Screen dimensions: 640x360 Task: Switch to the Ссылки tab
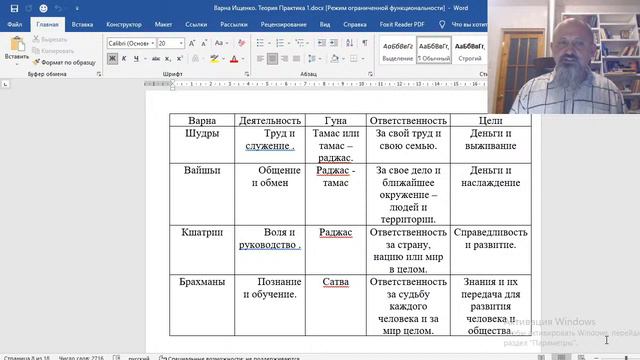[x=196, y=24]
